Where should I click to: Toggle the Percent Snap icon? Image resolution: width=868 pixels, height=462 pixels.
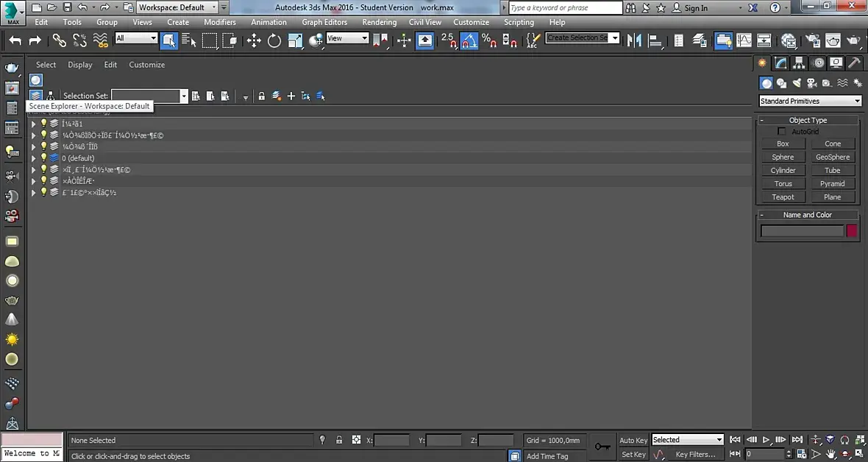489,40
